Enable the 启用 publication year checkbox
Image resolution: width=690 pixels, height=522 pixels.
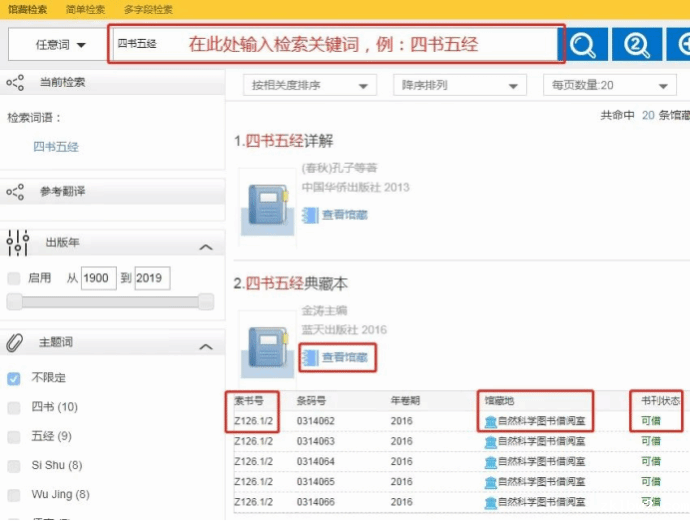click(x=14, y=278)
